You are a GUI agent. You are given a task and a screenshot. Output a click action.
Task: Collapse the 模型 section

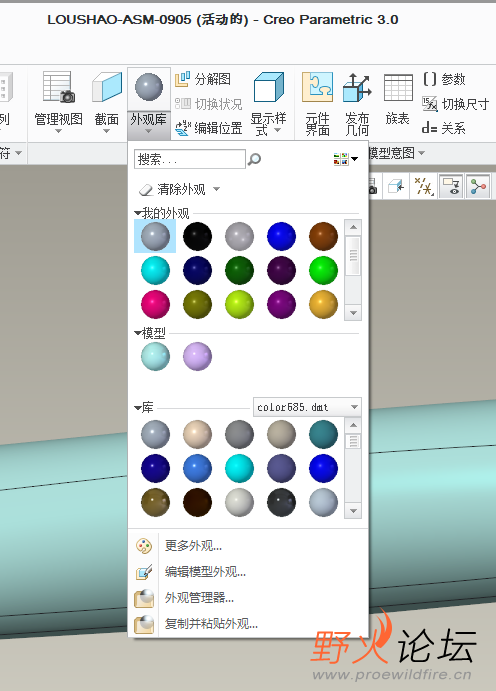(138, 333)
